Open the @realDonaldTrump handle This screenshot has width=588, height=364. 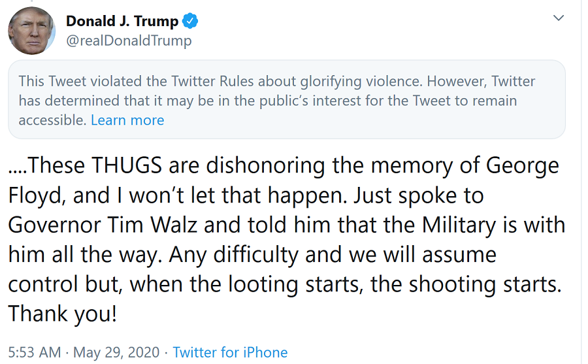(129, 41)
